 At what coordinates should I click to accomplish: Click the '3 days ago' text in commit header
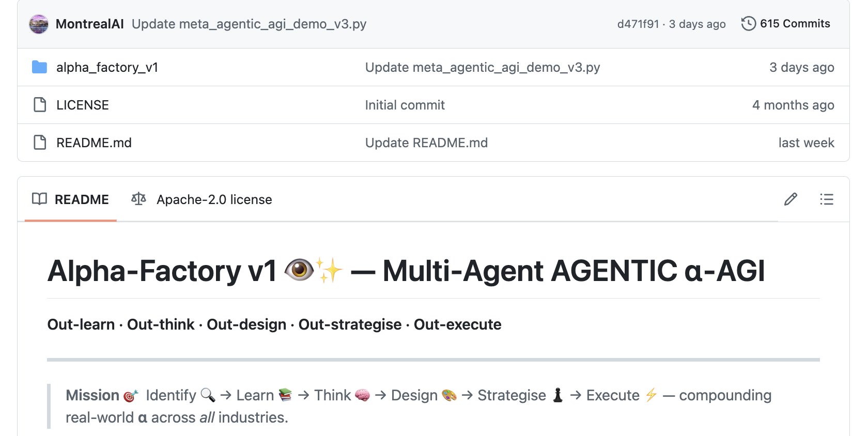[x=697, y=24]
